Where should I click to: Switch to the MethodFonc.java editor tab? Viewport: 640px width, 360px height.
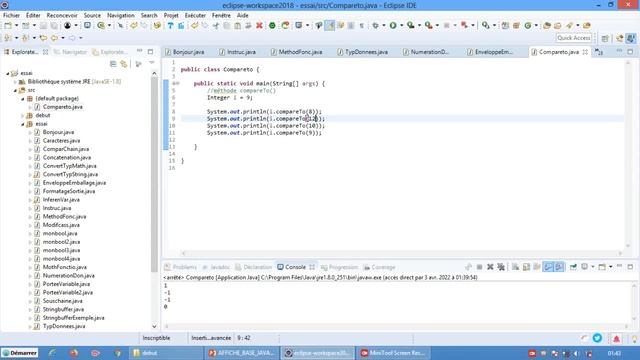coord(297,52)
